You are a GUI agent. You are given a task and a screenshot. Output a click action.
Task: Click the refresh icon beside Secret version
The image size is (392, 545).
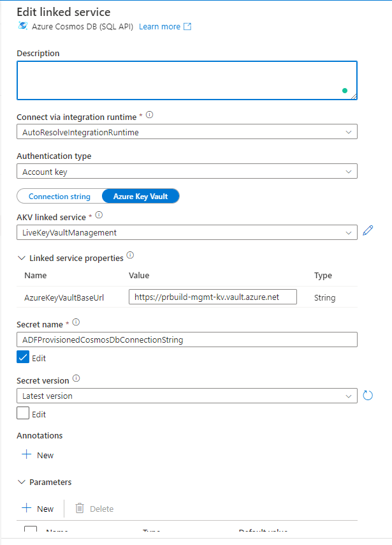367,396
